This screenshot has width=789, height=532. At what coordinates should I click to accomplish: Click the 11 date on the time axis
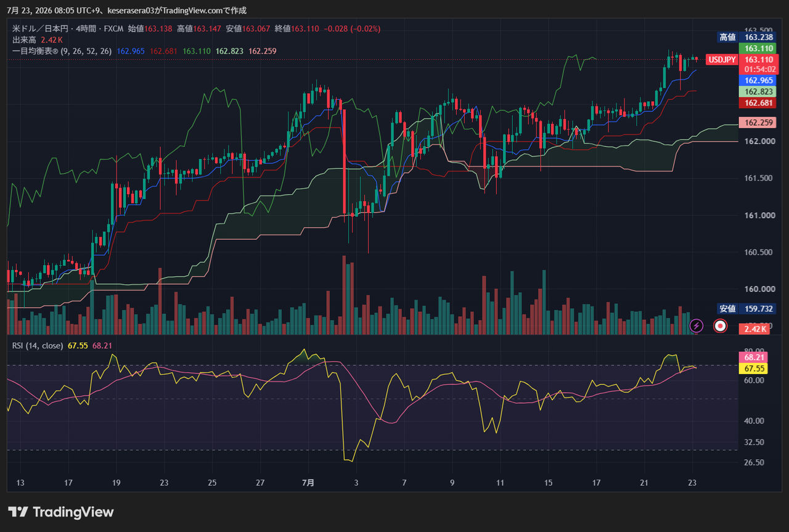(x=500, y=483)
